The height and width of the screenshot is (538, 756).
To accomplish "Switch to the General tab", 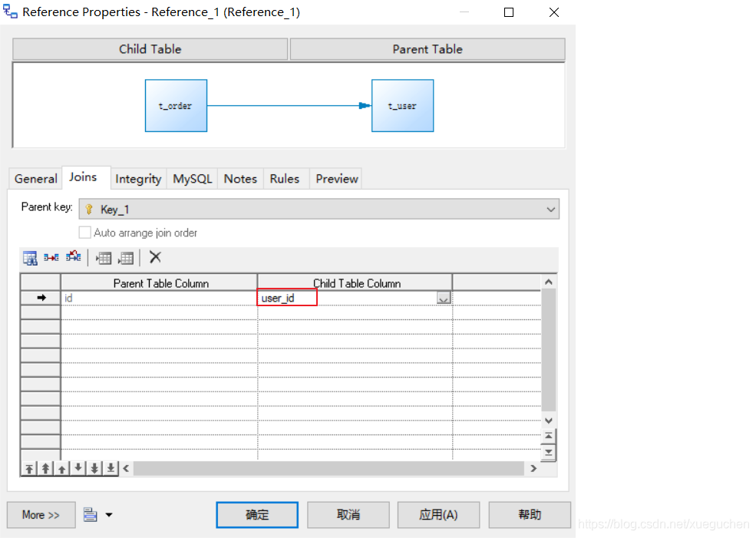I will tap(35, 179).
